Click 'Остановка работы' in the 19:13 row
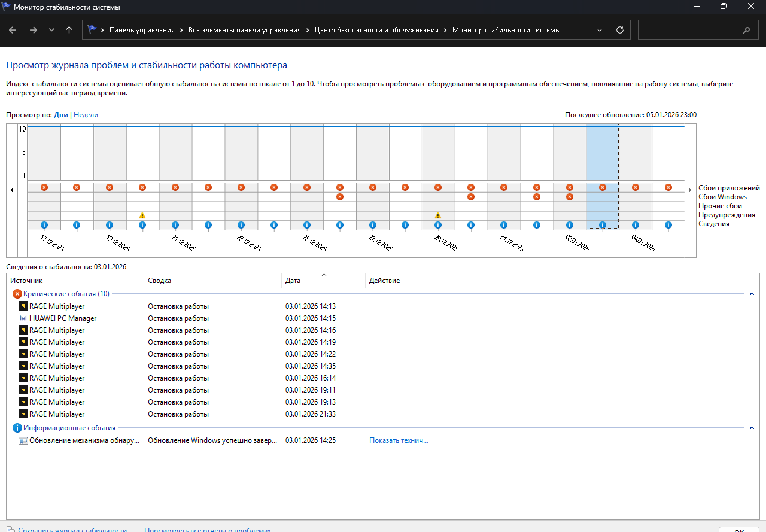Screen dimensions: 766x532 (x=178, y=402)
